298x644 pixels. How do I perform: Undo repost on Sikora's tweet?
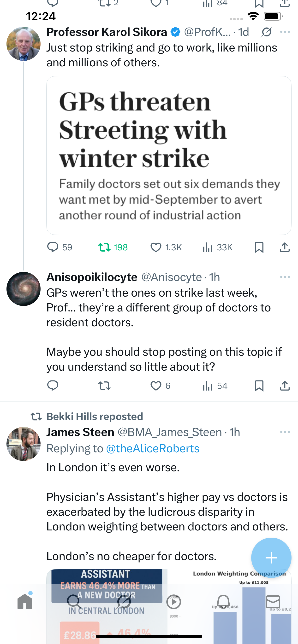coord(104,247)
